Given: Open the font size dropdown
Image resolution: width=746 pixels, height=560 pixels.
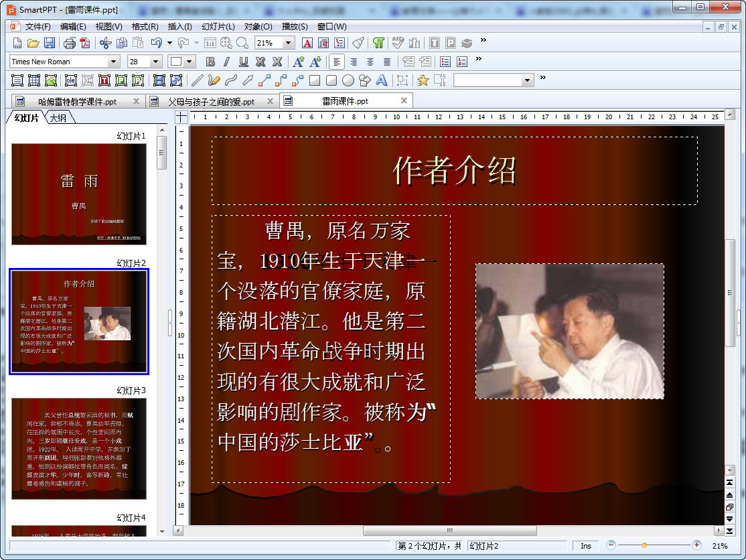Looking at the screenshot, I should pyautogui.click(x=155, y=62).
